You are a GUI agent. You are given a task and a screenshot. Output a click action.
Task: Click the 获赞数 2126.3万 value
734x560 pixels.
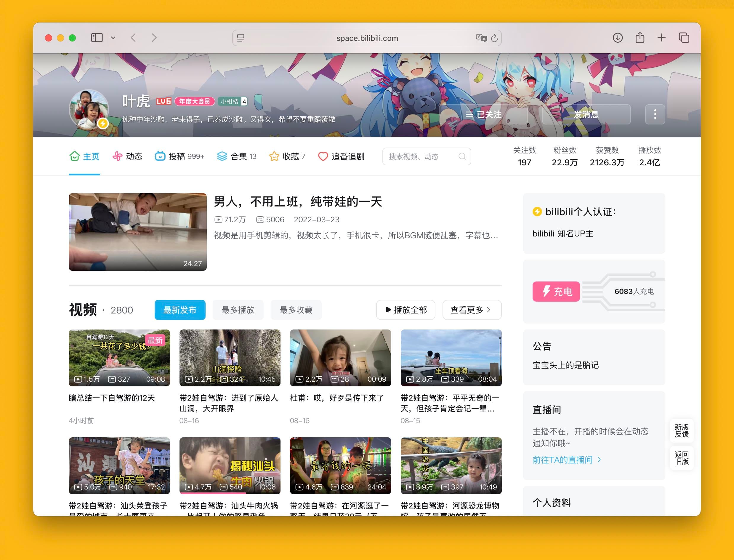(607, 162)
